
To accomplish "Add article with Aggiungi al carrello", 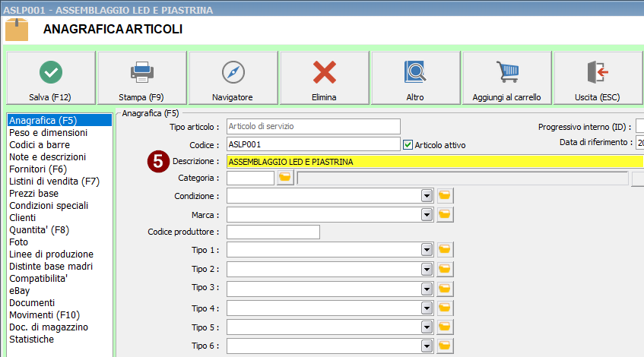I will [x=506, y=78].
